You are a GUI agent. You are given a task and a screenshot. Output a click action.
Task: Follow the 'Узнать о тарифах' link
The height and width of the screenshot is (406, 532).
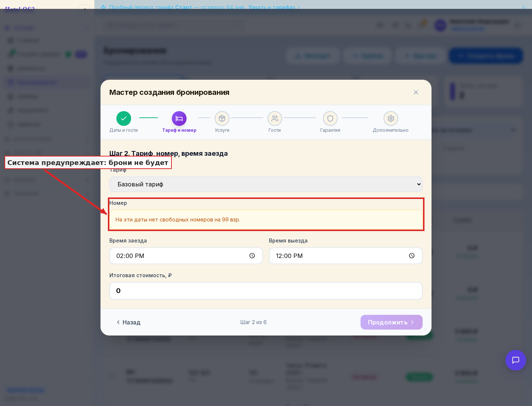[x=274, y=7]
